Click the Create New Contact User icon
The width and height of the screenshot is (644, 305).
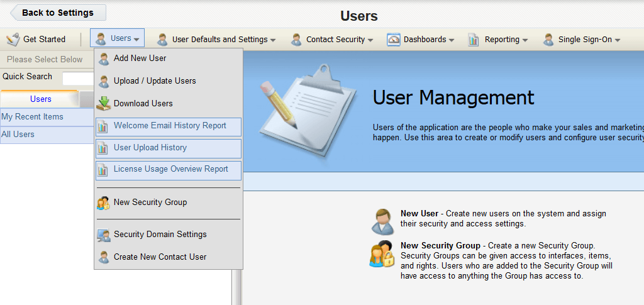coord(104,257)
